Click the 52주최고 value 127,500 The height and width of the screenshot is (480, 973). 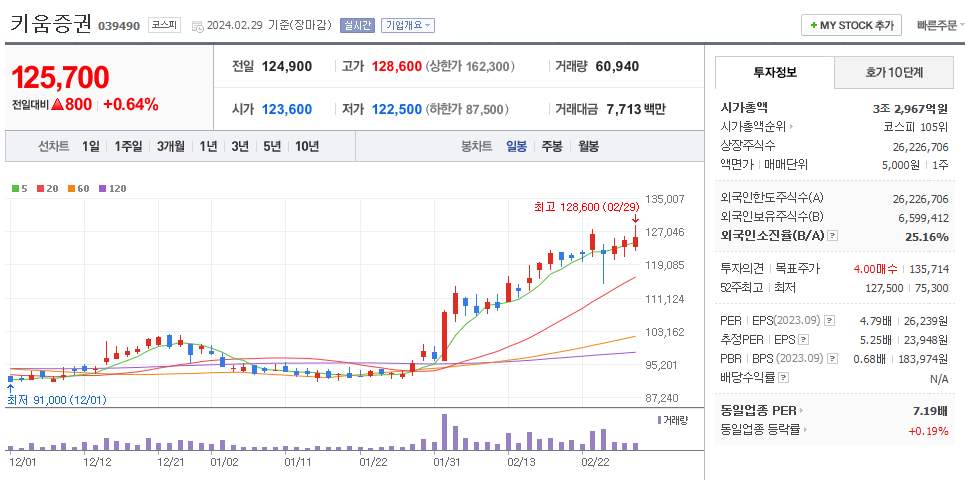[x=886, y=287]
